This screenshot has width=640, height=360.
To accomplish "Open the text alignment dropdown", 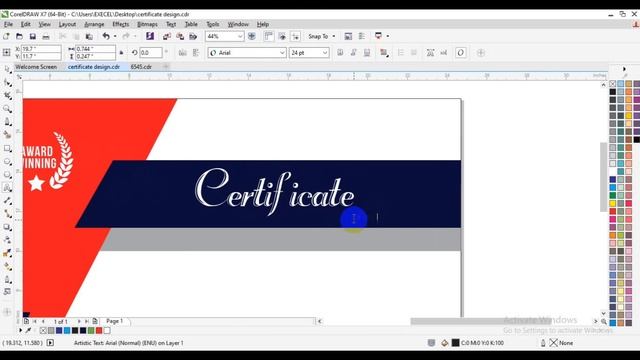I will pos(384,53).
